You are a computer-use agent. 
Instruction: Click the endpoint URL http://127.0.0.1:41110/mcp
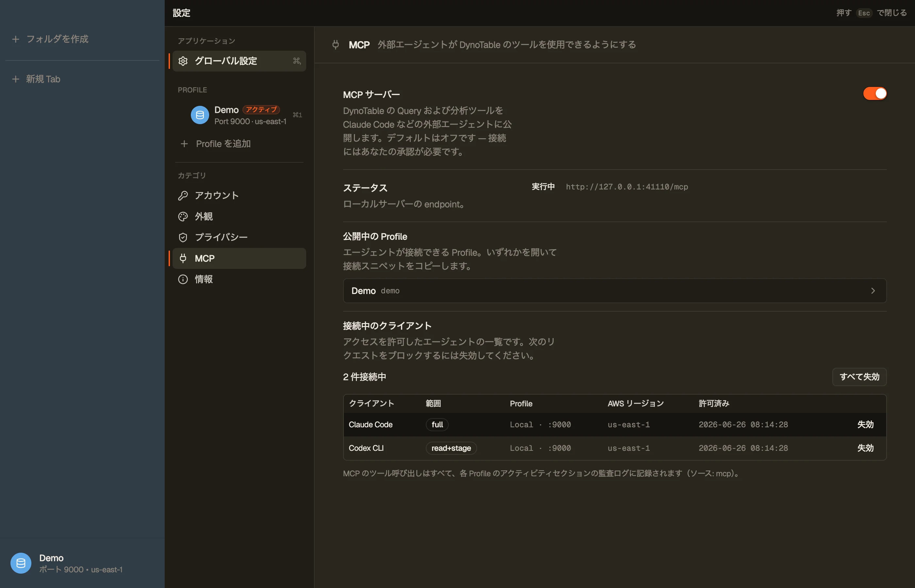tap(627, 187)
